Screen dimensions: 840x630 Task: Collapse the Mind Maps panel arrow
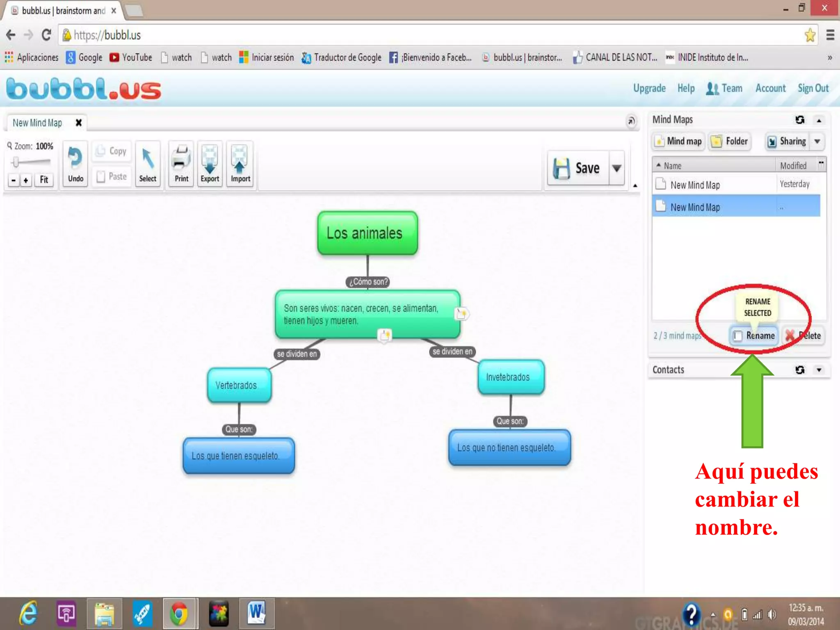point(819,121)
